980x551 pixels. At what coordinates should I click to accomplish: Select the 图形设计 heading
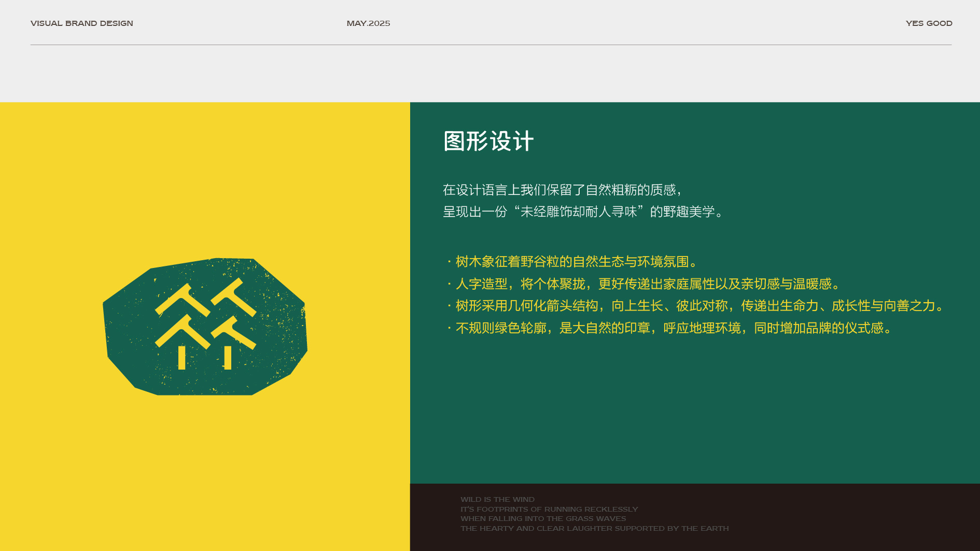(x=488, y=142)
